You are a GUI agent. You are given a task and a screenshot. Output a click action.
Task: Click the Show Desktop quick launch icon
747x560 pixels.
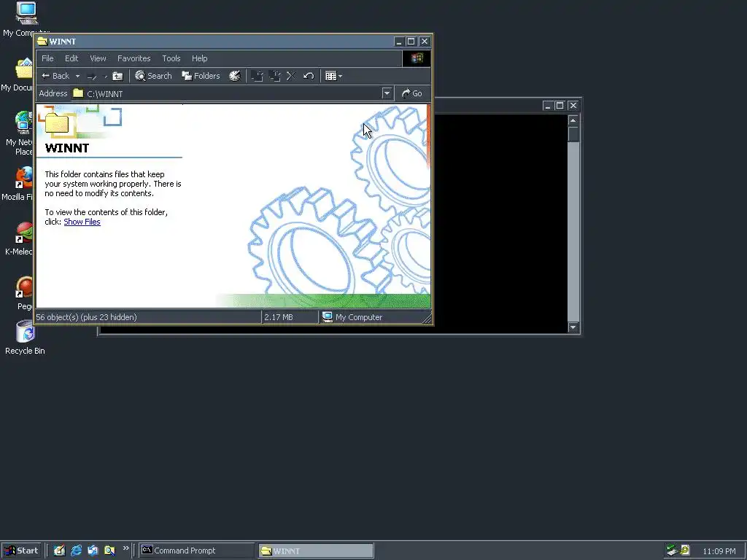59,551
